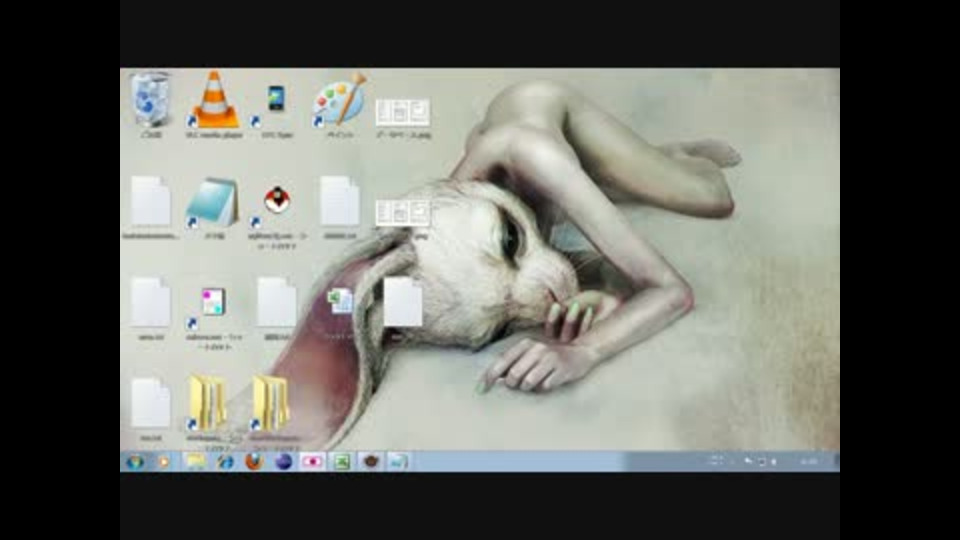Viewport: 960px width, 540px height.
Task: Launch VLC media player from the desktop
Action: click(x=214, y=104)
